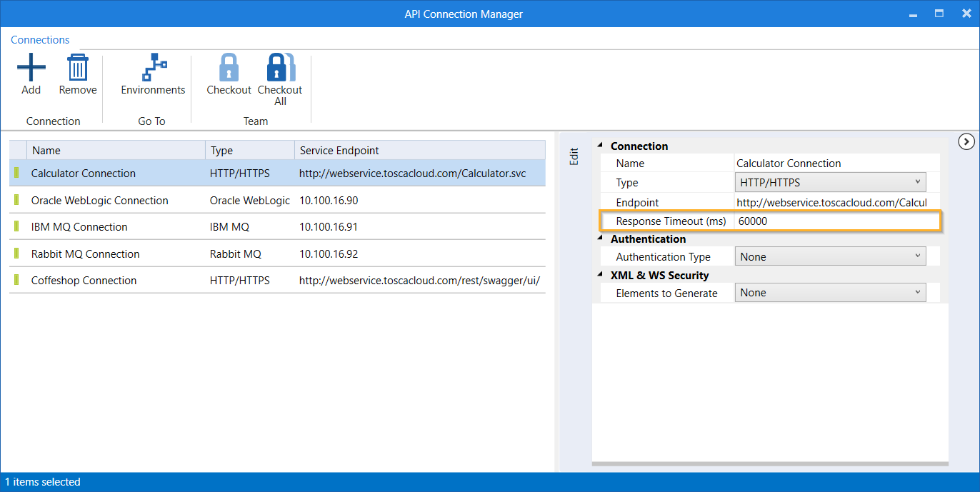Open the Elements to Generate dropdown

pos(830,292)
